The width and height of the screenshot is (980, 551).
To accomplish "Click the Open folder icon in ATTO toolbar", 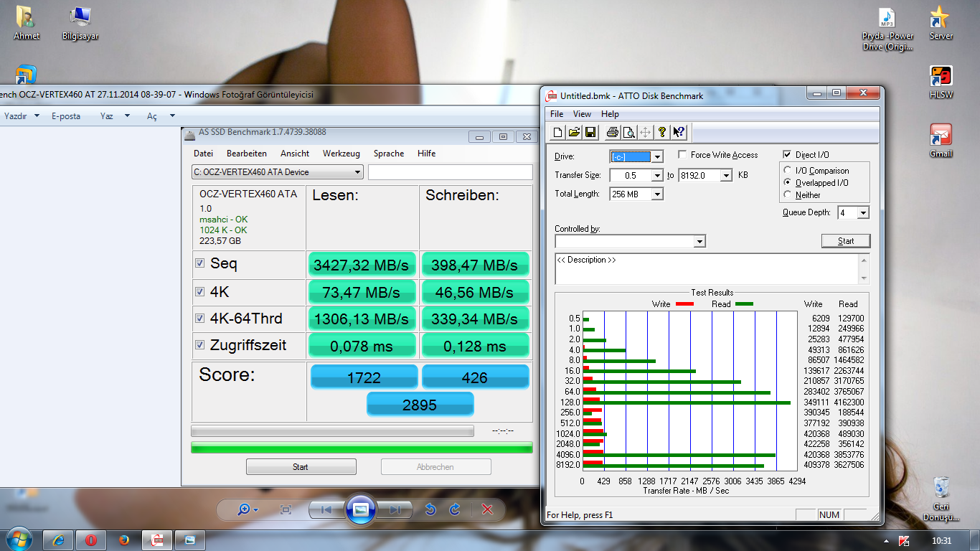I will (574, 132).
